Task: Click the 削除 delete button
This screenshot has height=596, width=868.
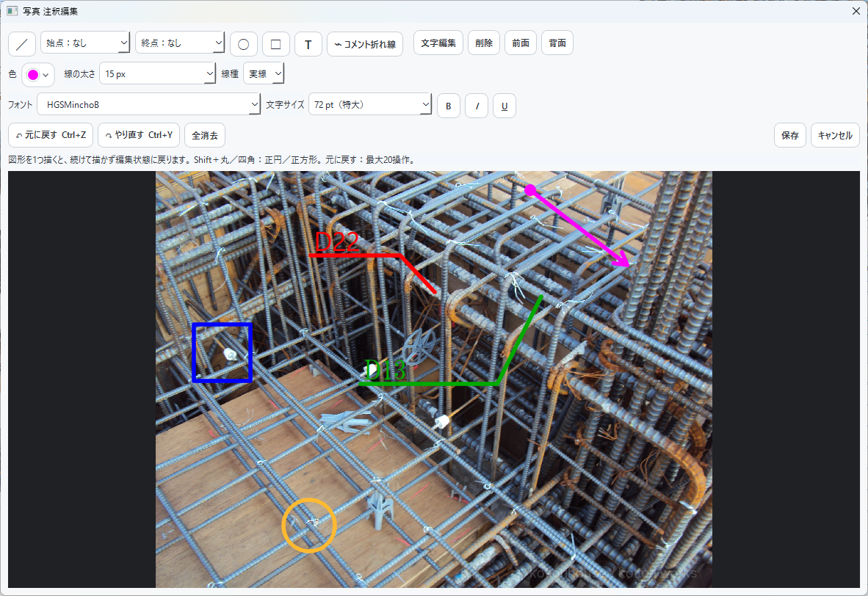Action: point(484,43)
